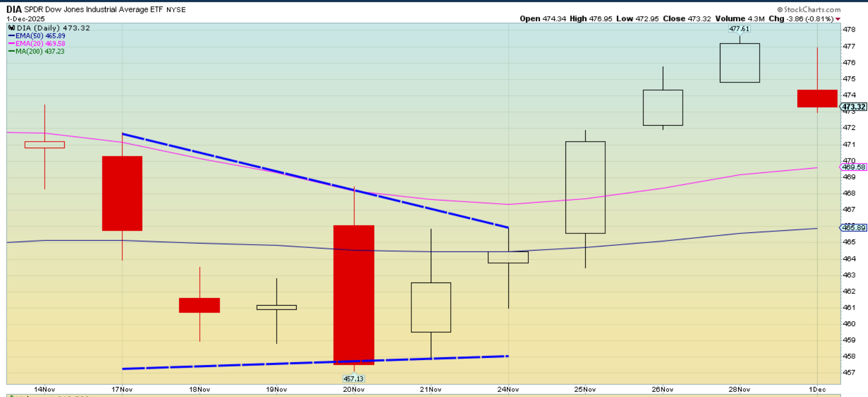
Task: Click the hollow 28Nov candlestick body
Action: 740,63
